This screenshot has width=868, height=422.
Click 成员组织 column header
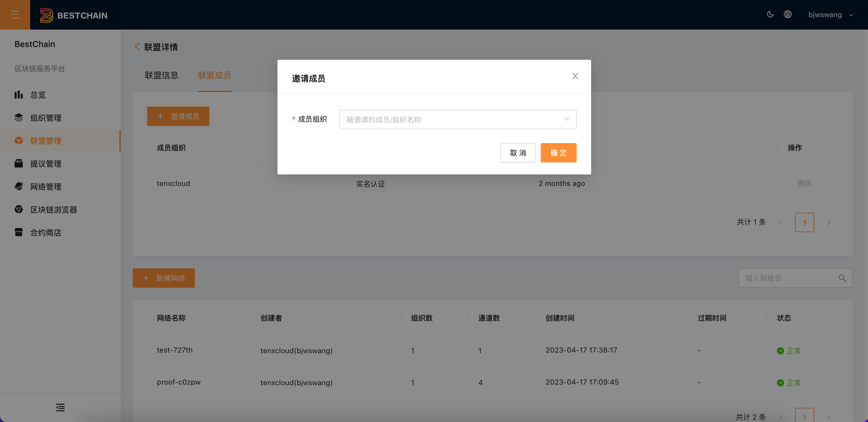(x=171, y=147)
